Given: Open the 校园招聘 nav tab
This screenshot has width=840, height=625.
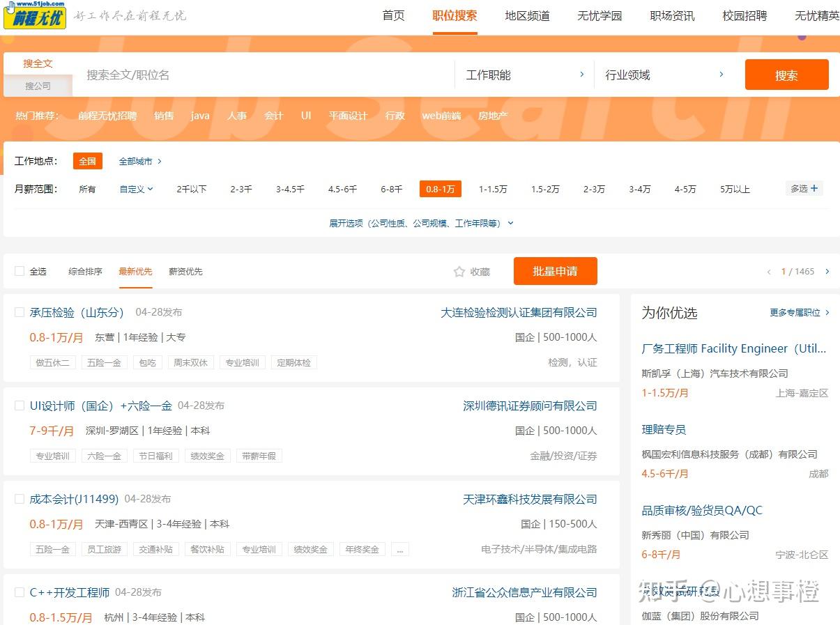Looking at the screenshot, I should (744, 15).
